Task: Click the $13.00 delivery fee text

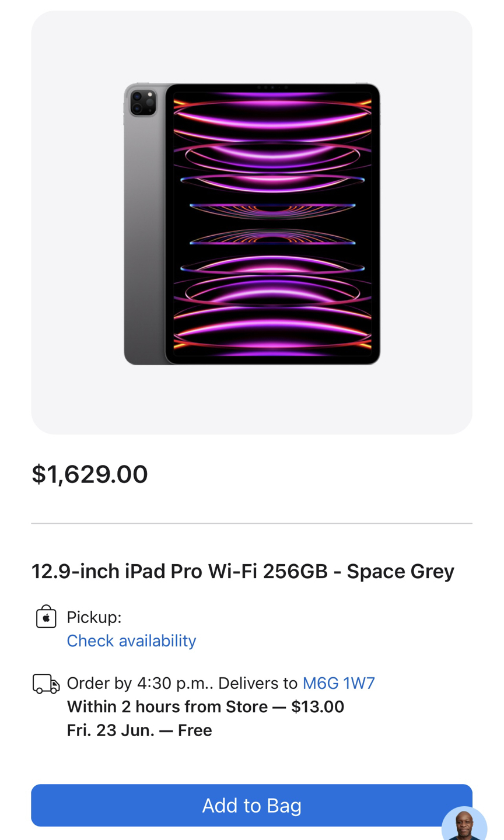Action: (x=317, y=707)
